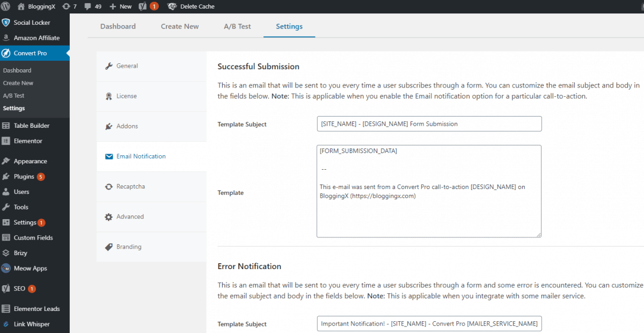The image size is (644, 333).
Task: Open the Yoast SEO admin bar icon
Action: tap(143, 6)
